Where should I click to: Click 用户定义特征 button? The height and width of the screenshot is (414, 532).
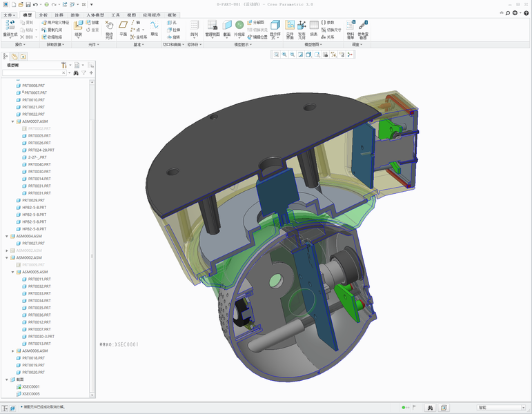point(55,22)
